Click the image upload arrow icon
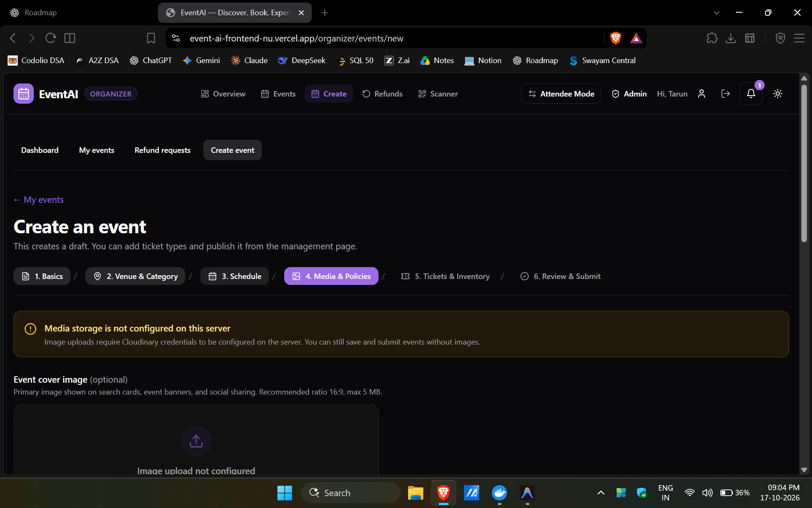This screenshot has height=508, width=812. pyautogui.click(x=196, y=441)
